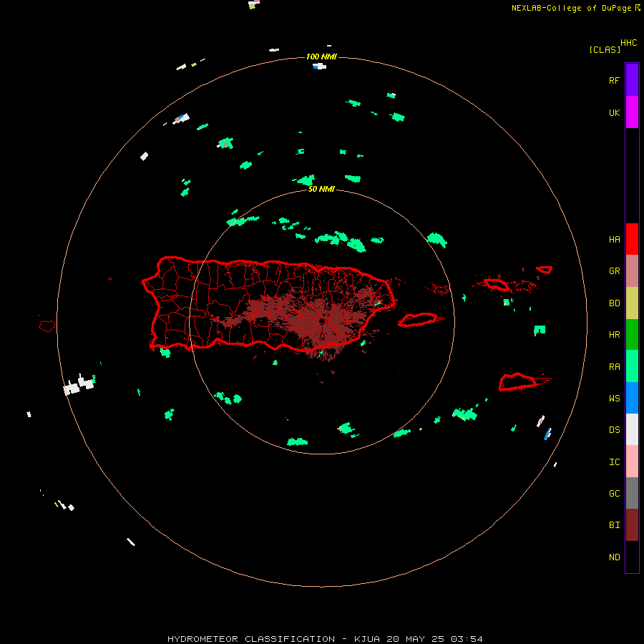Click the "50 NMI" range ring label
644x644 pixels.
point(321,189)
